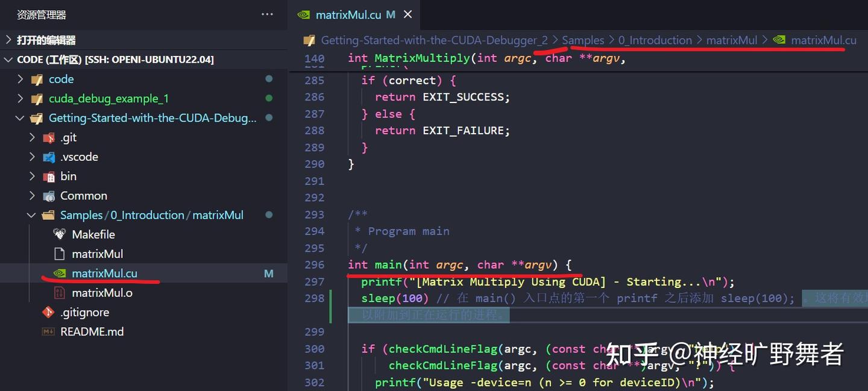Click the 'return EXIT_SUCCESS;' code line
This screenshot has width=868, height=391.
442,97
